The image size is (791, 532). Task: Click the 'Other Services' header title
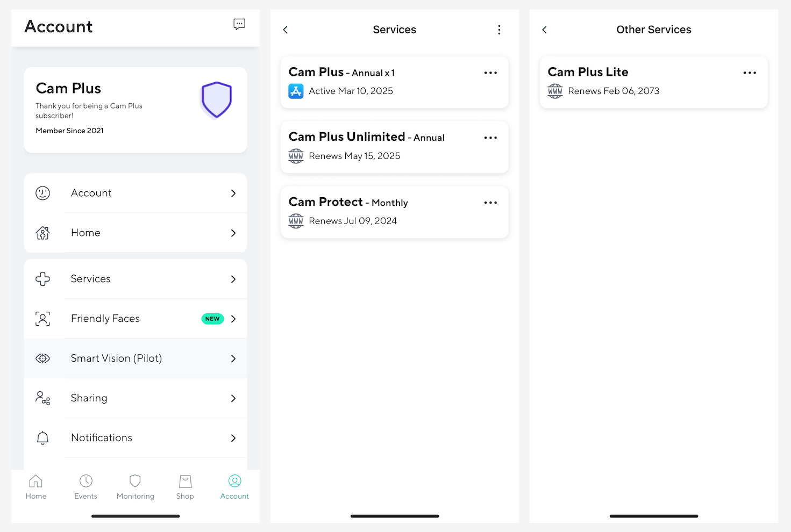point(654,30)
